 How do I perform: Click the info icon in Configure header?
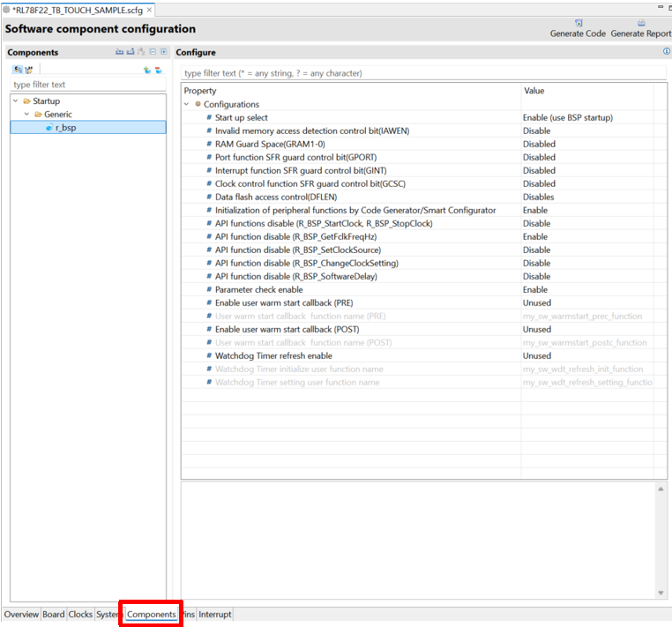pyautogui.click(x=667, y=51)
